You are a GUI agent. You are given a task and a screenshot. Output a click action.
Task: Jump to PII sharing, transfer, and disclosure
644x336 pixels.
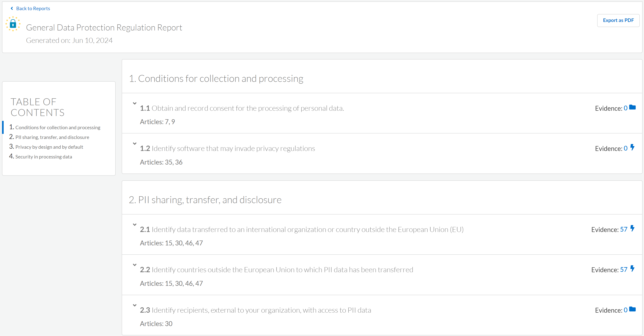click(52, 137)
